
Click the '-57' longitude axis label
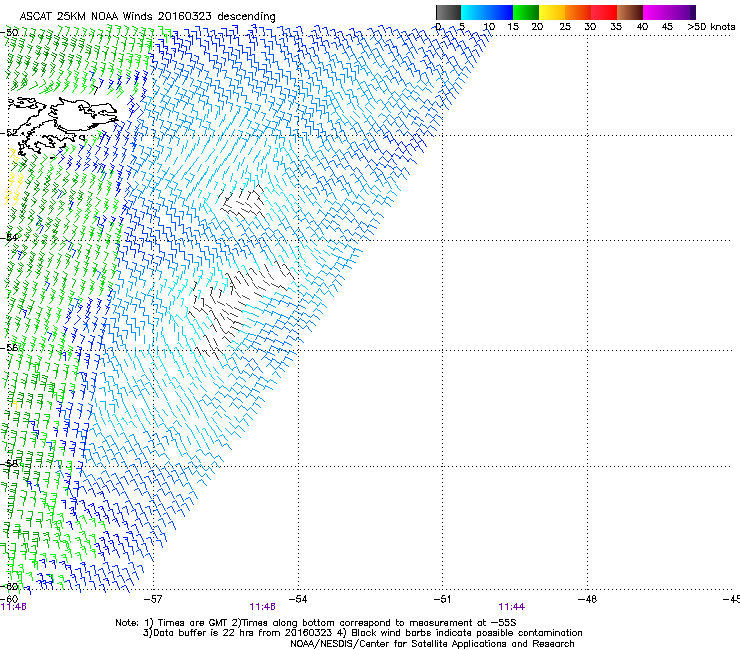152,599
